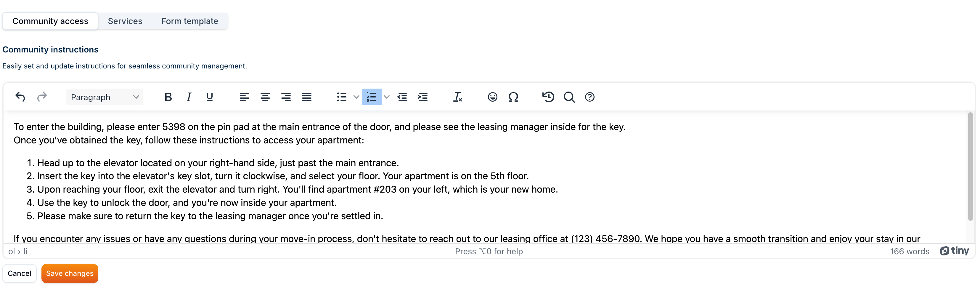Open the special character Omega icon
This screenshot has height=288, width=980.
click(x=513, y=97)
